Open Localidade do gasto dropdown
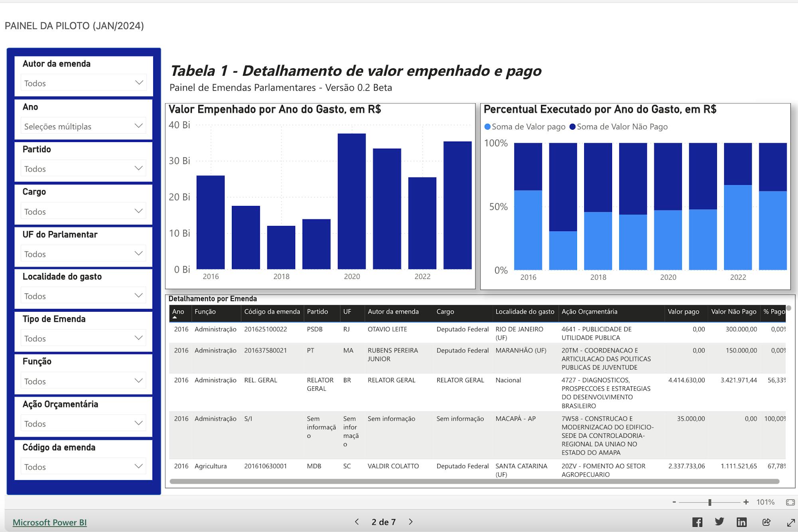This screenshot has height=532, width=798. [83, 296]
